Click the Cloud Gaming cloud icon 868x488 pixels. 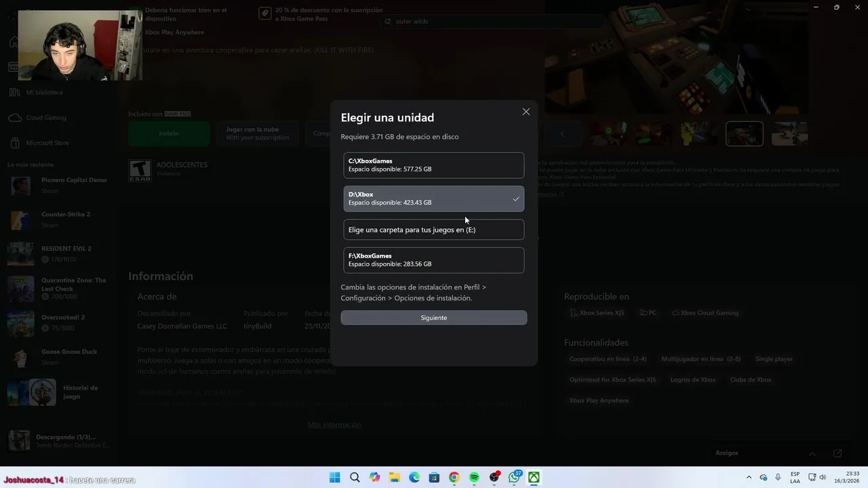pyautogui.click(x=14, y=117)
